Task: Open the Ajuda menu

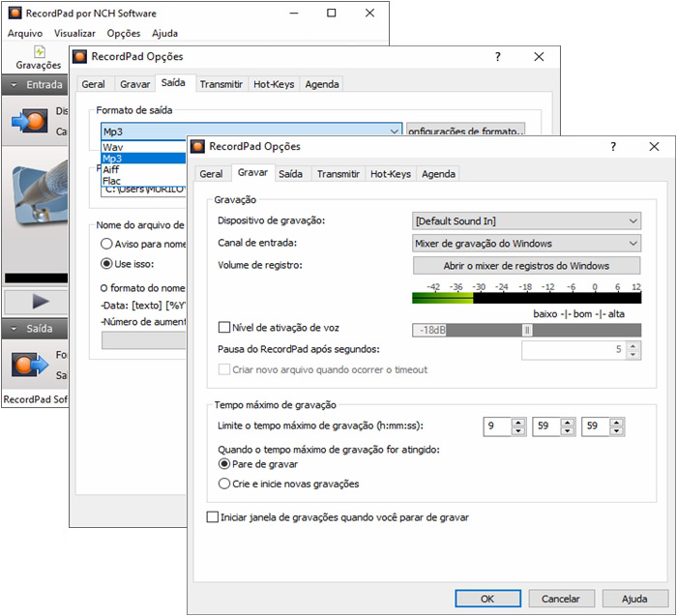Action: (164, 33)
